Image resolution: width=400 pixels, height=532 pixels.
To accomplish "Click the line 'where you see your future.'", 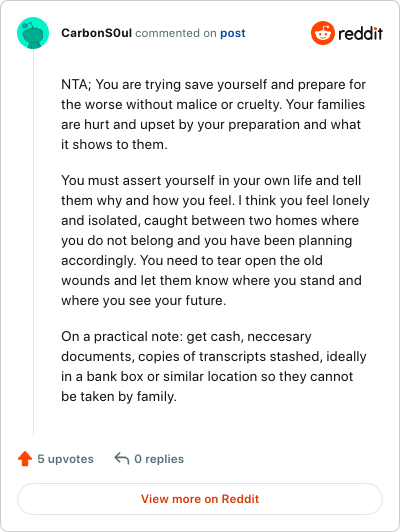I will tap(144, 301).
